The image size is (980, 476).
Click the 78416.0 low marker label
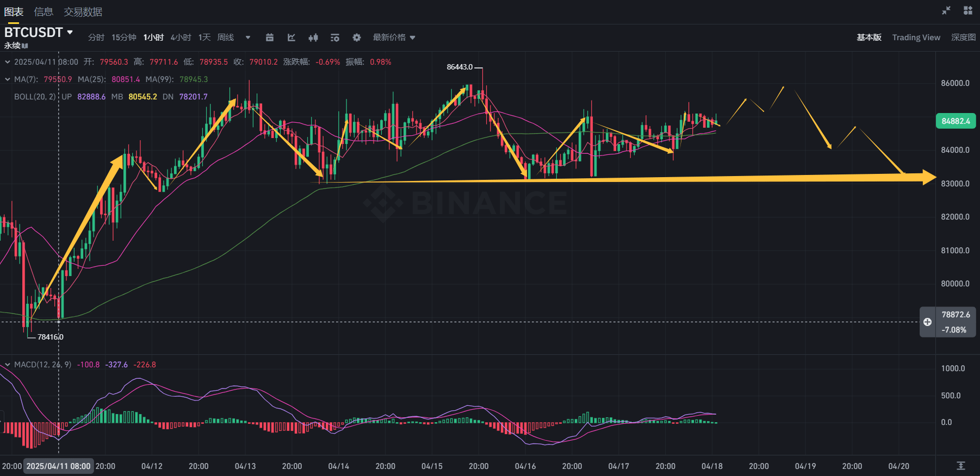point(51,337)
